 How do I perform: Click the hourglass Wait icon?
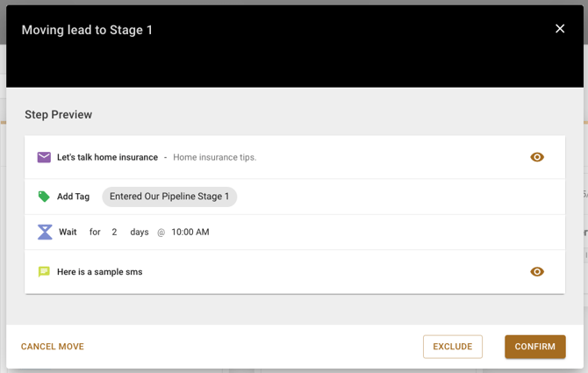[x=44, y=232]
